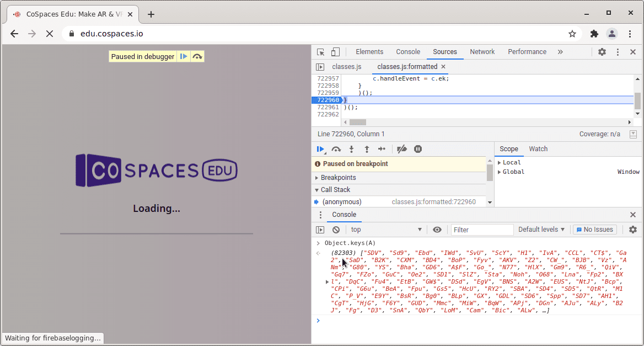644x346 pixels.
Task: Toggle pause on exceptions
Action: point(418,149)
